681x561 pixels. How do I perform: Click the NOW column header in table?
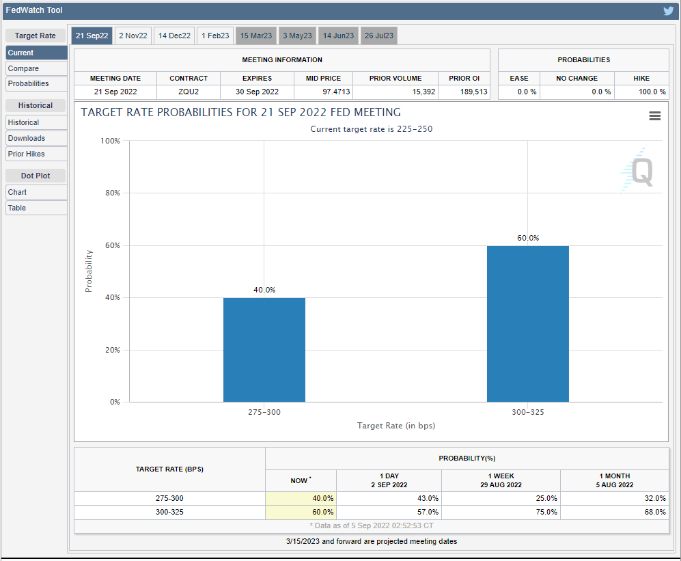301,480
